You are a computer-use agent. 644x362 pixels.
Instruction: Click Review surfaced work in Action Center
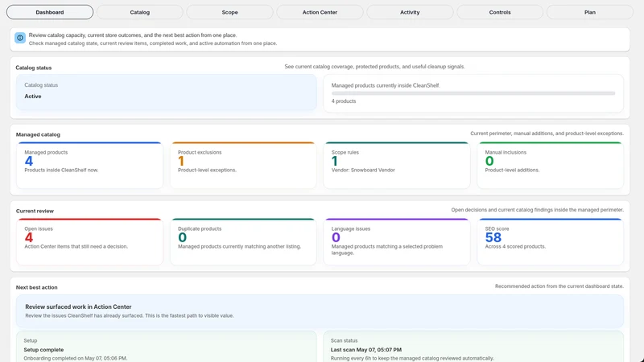[x=320, y=311]
